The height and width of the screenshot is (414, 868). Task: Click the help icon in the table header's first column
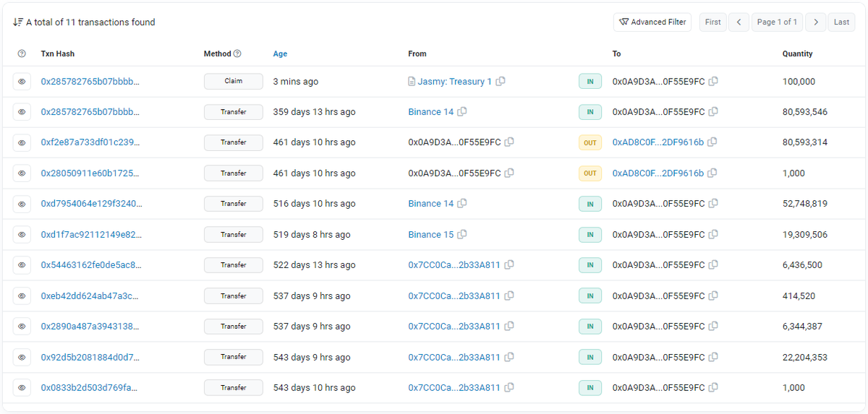click(x=22, y=54)
